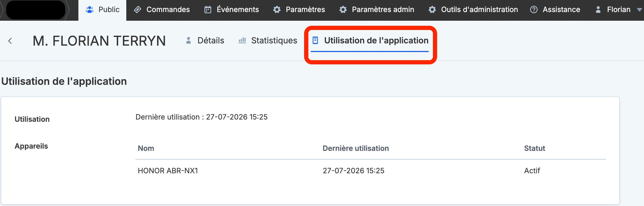
Task: Open the Commandes menu
Action: pyautogui.click(x=162, y=10)
